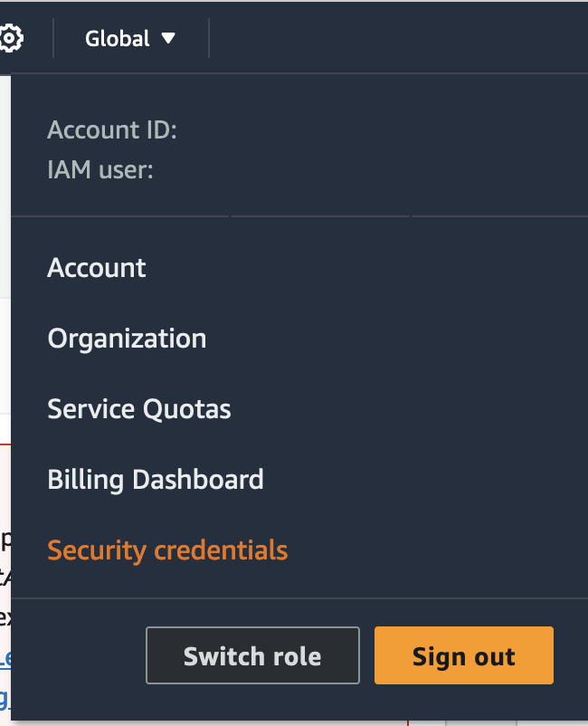Open the Billing Dashboard

[156, 479]
